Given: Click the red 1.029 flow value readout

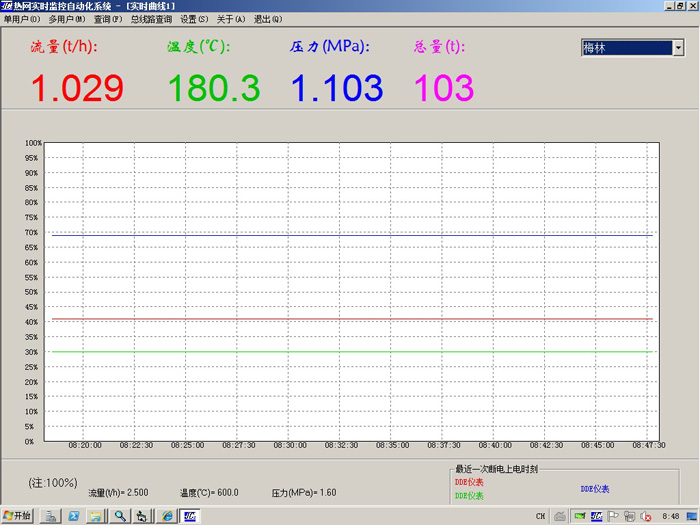Looking at the screenshot, I should pyautogui.click(x=77, y=88).
